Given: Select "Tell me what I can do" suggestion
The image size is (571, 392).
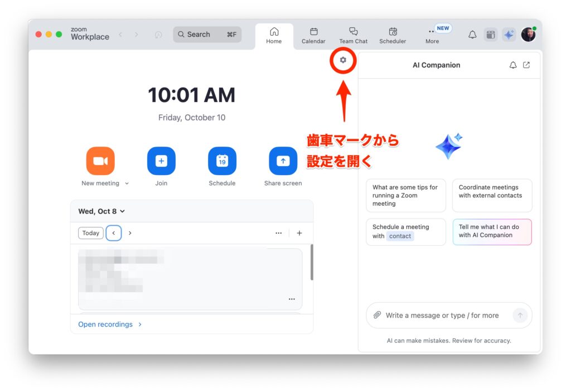Looking at the screenshot, I should (492, 231).
